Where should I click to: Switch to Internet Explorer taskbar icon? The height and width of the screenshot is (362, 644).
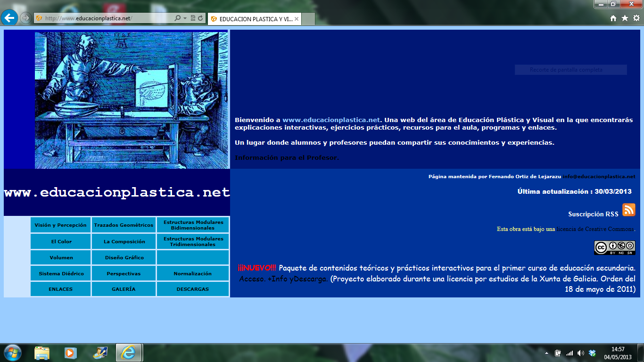coord(129,353)
